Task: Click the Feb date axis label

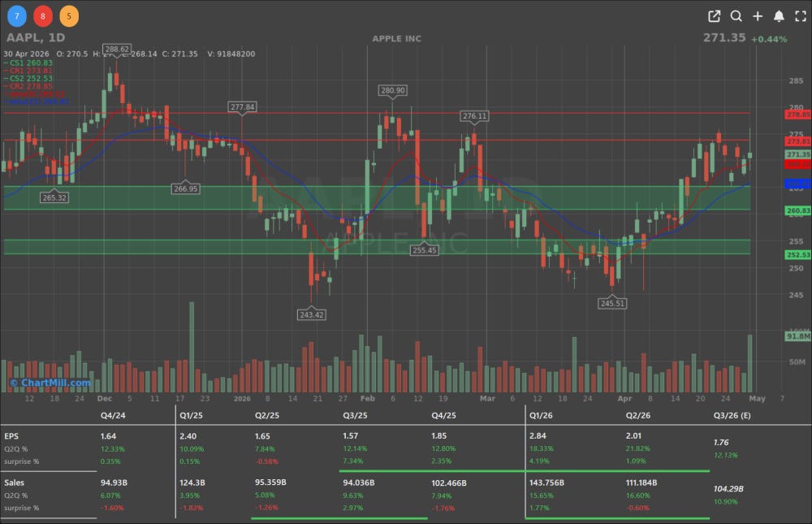Action: pos(368,399)
